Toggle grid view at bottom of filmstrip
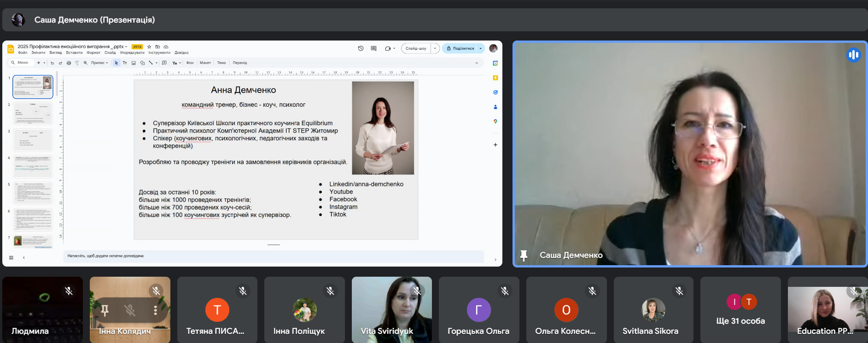This screenshot has height=343, width=868. point(11,258)
